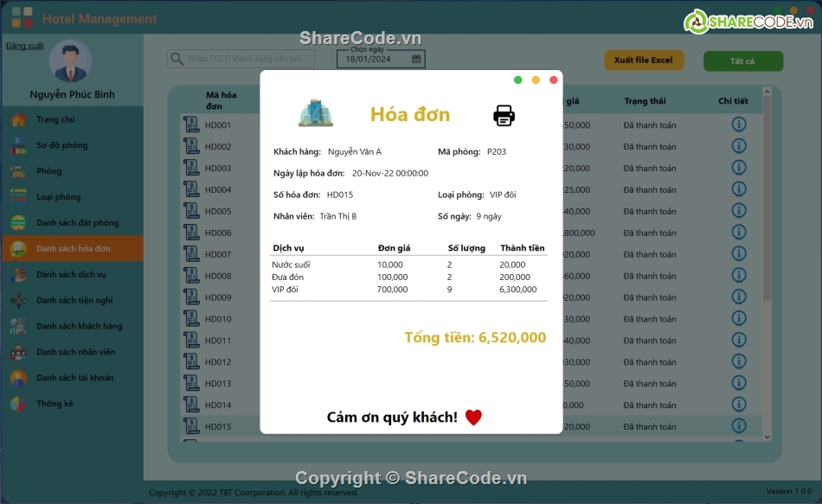
Task: Open the printer icon on the invoice popup
Action: pos(504,114)
